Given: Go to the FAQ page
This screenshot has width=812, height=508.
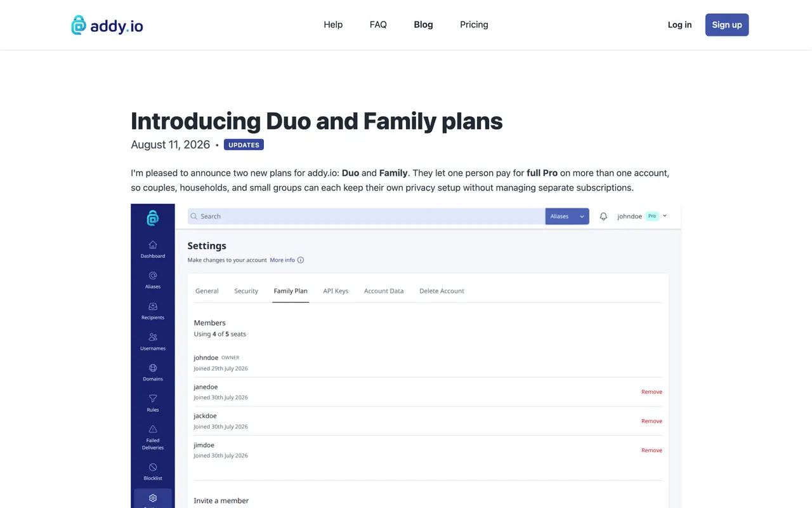Looking at the screenshot, I should point(378,25).
